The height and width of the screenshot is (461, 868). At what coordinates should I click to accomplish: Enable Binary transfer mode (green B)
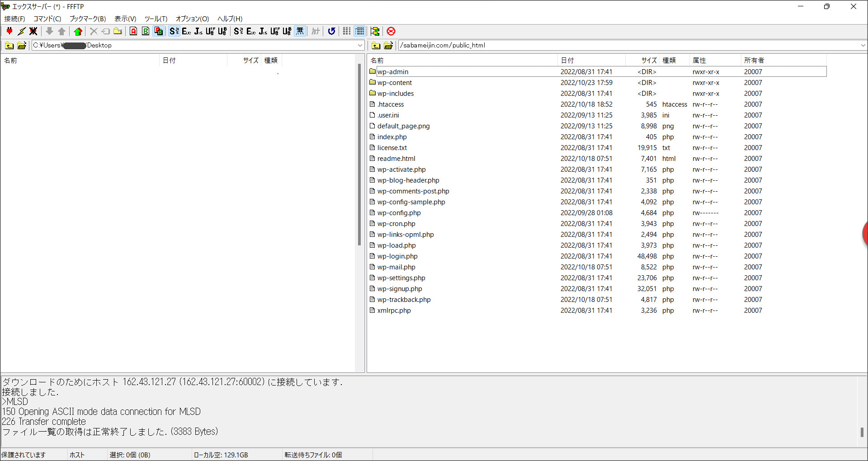146,31
